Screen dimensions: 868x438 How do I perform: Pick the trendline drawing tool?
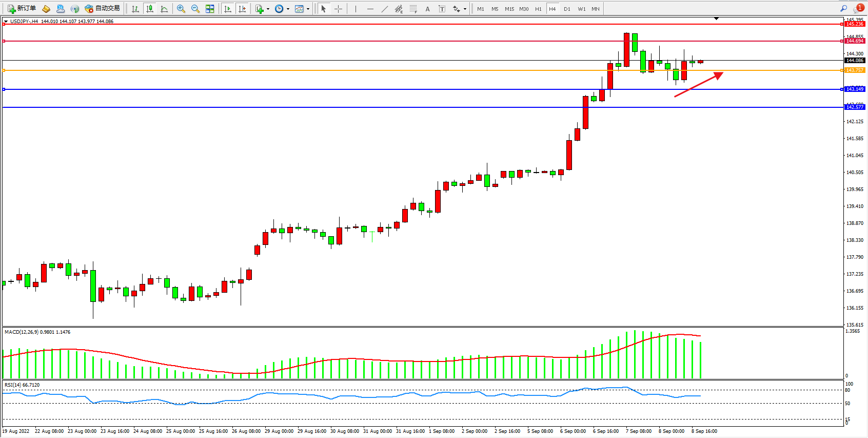tap(385, 9)
